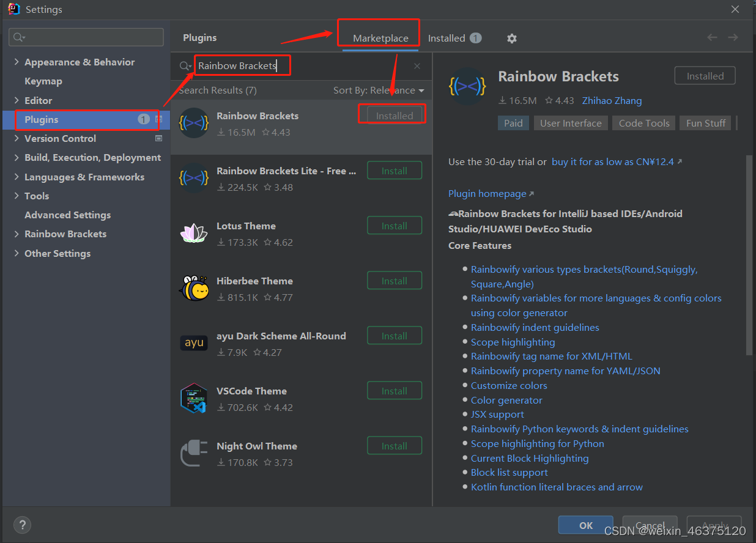The image size is (756, 543).
Task: Install ayu Dark Scheme All-Round
Action: tap(395, 336)
